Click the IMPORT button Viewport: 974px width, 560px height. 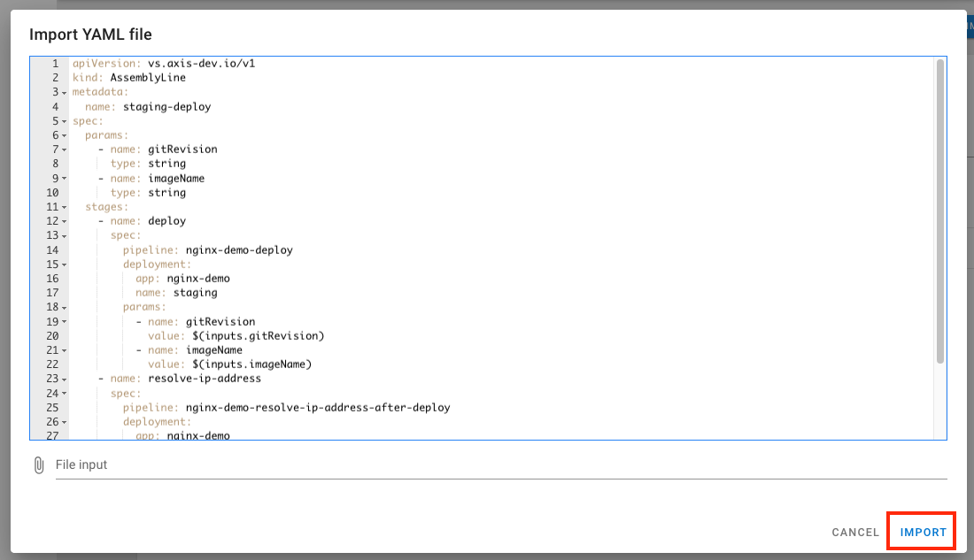(923, 533)
